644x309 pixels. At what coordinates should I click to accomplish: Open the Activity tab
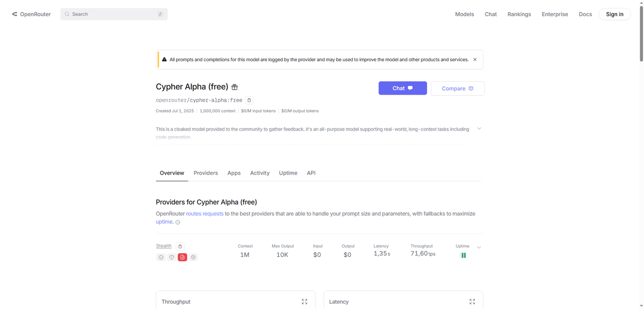tap(260, 173)
